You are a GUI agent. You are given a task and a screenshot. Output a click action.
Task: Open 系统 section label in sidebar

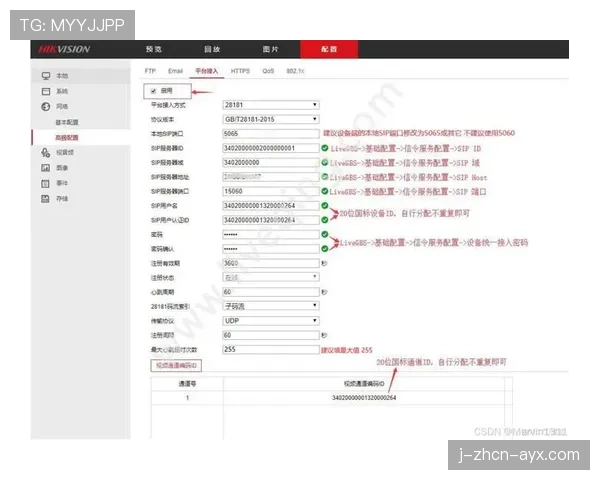pos(62,91)
